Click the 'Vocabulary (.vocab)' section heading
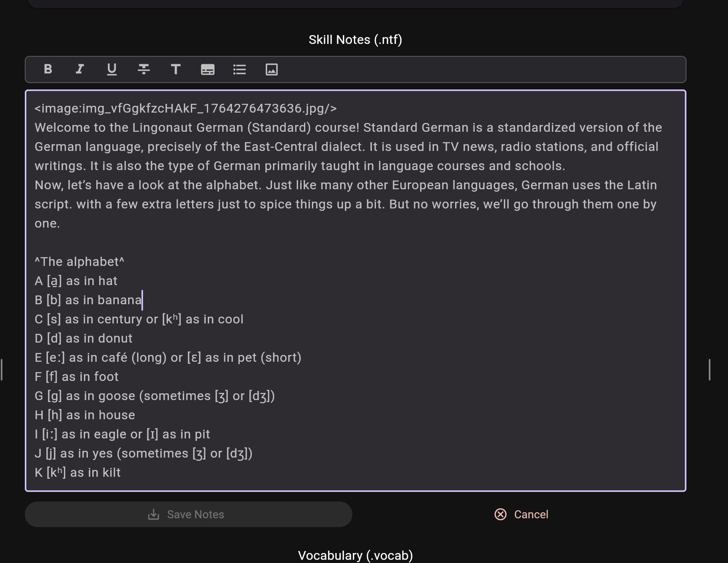 [355, 555]
